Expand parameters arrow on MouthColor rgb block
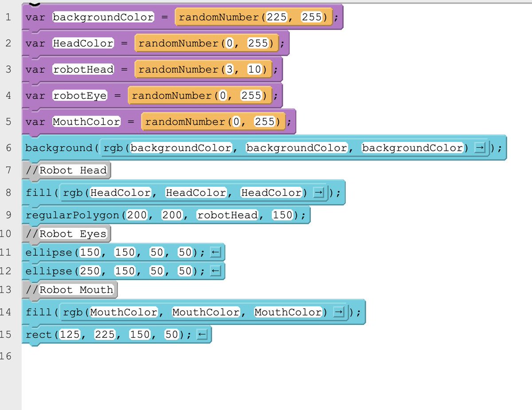532x410 pixels. [x=339, y=312]
